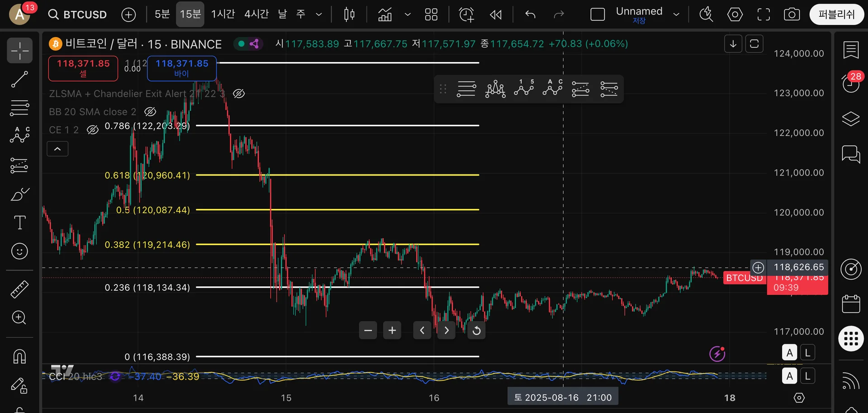
Task: Select the crosshair cursor tool
Action: coord(20,51)
